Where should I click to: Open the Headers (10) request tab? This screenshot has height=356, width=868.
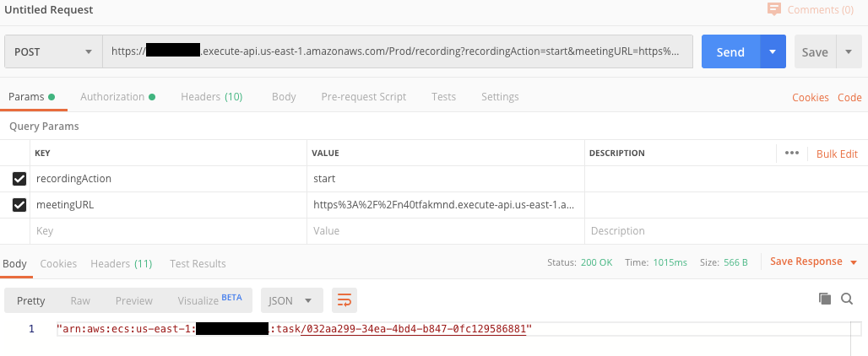point(211,97)
